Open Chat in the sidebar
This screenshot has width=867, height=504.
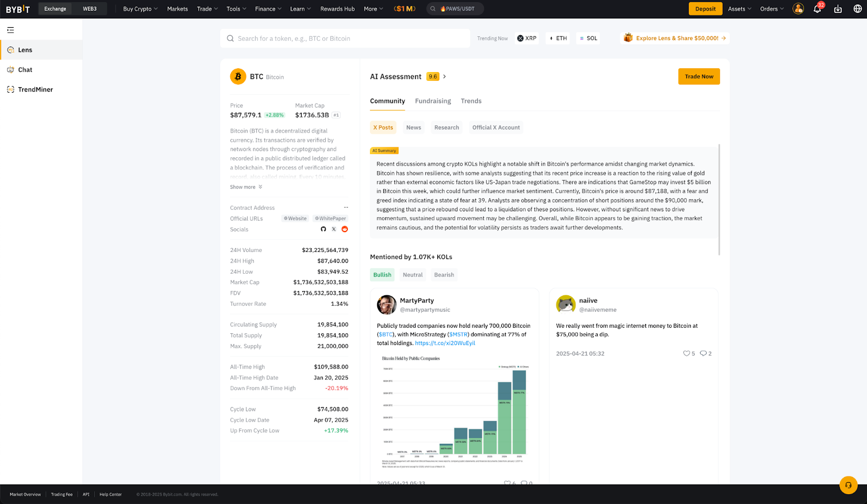(41, 70)
